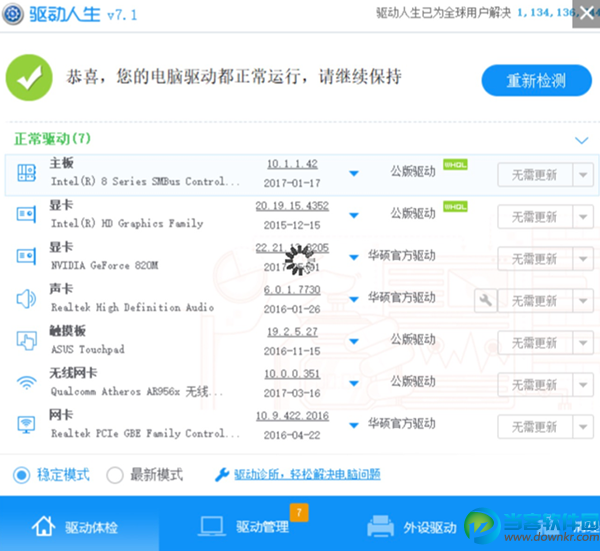The width and height of the screenshot is (600, 551).
Task: Open version link 10.0.0.351
Action: 292,374
